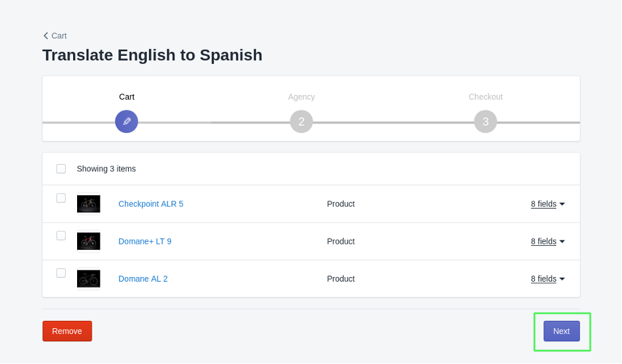Click the Agency step label

pyautogui.click(x=302, y=97)
